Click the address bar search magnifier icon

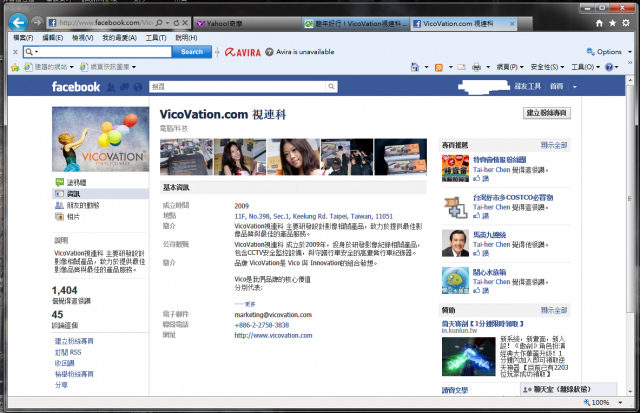pyautogui.click(x=159, y=23)
